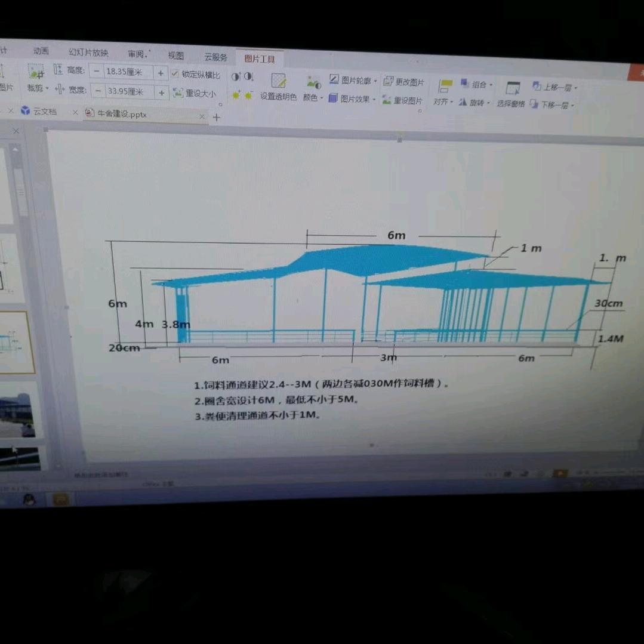Open the Align (对齐) dropdown

443,102
